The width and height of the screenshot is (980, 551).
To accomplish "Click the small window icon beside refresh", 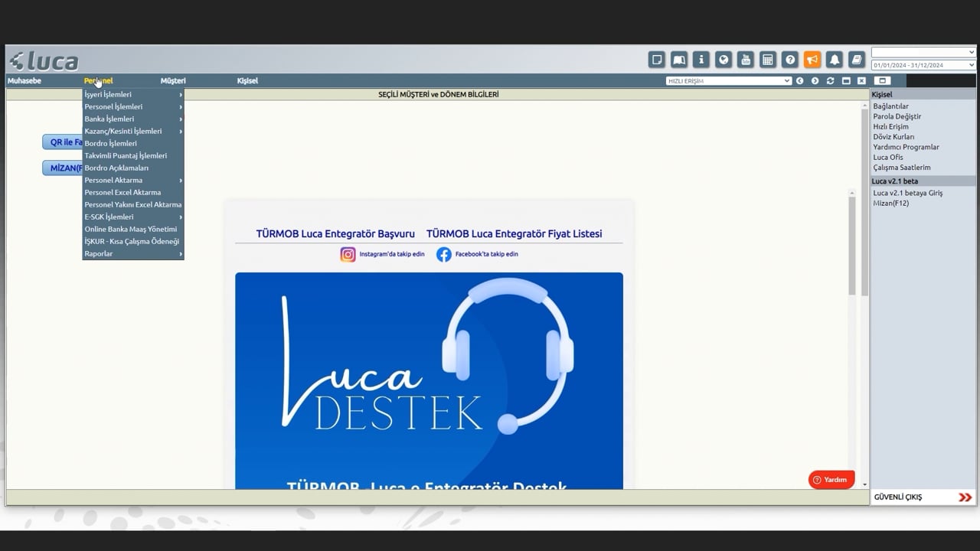I will pos(846,80).
